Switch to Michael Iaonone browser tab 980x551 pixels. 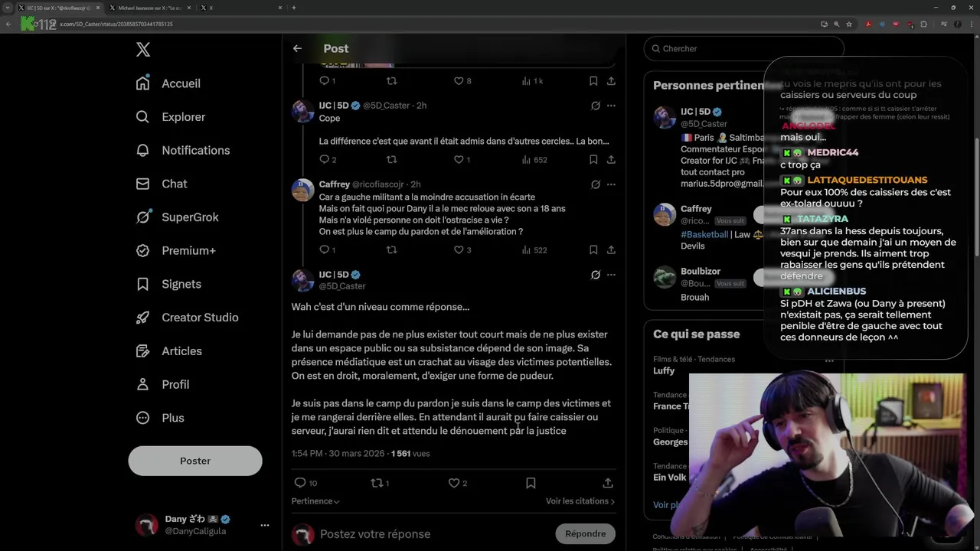click(x=149, y=8)
